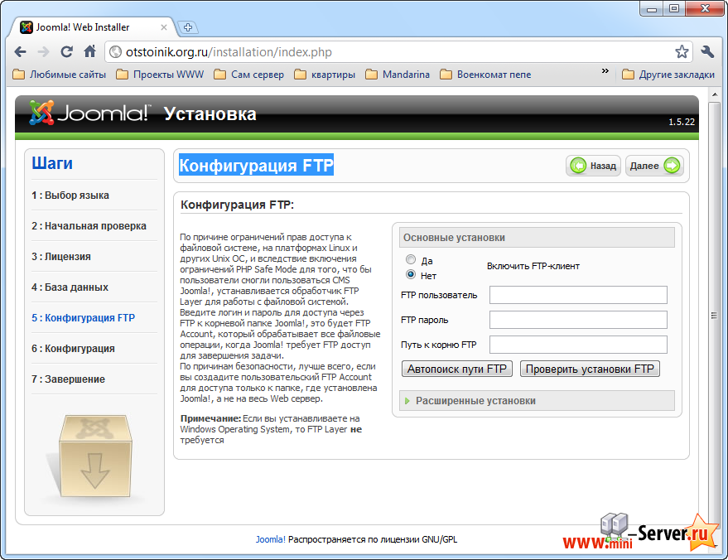Open browser tools via the wrench icon
This screenshot has height=560, width=728.
pyautogui.click(x=708, y=51)
